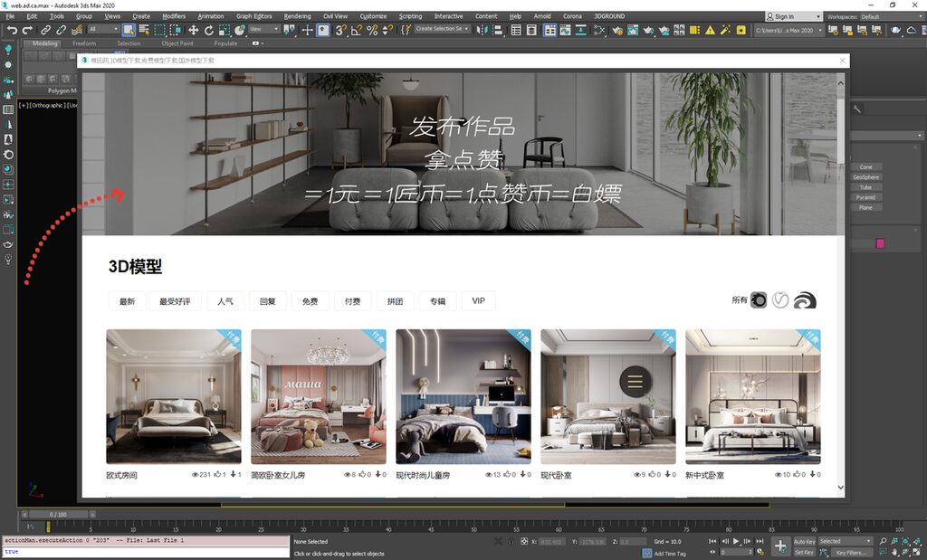This screenshot has height=560, width=927.
Task: Open the Modifiers menu
Action: tap(173, 16)
